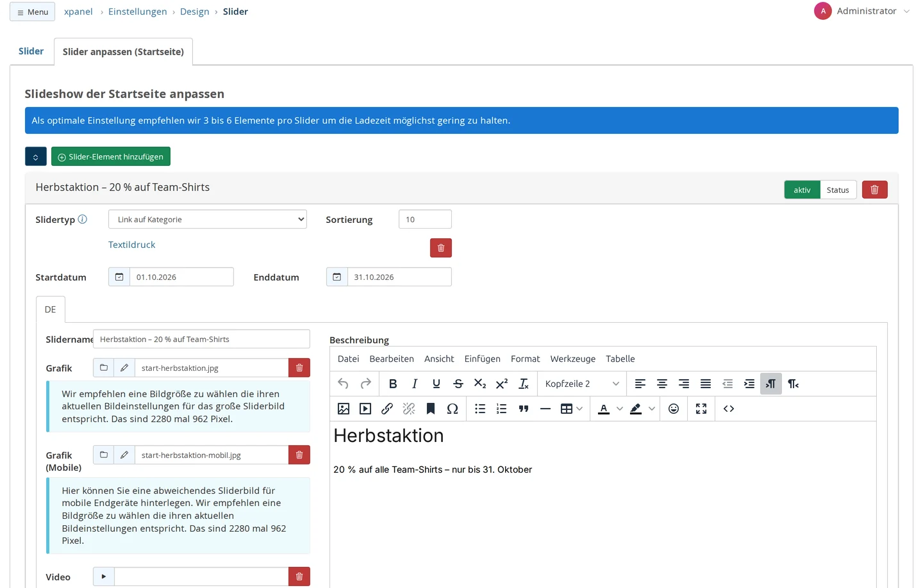The width and height of the screenshot is (923, 588).
Task: Apply underline formatting in editor
Action: tap(437, 384)
